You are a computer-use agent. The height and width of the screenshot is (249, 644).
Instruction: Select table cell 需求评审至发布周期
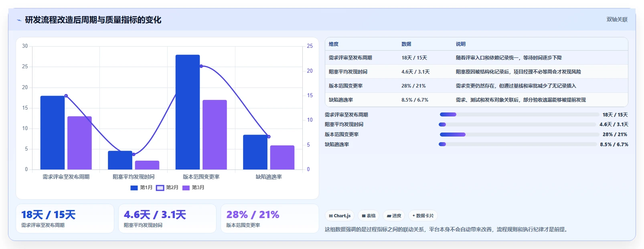pyautogui.click(x=350, y=58)
